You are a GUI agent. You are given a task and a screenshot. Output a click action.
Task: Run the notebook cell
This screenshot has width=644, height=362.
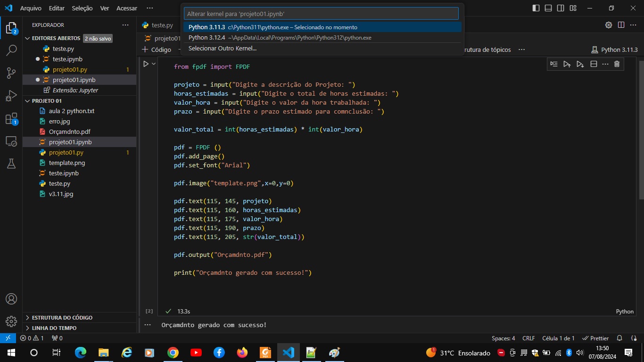[x=146, y=64]
